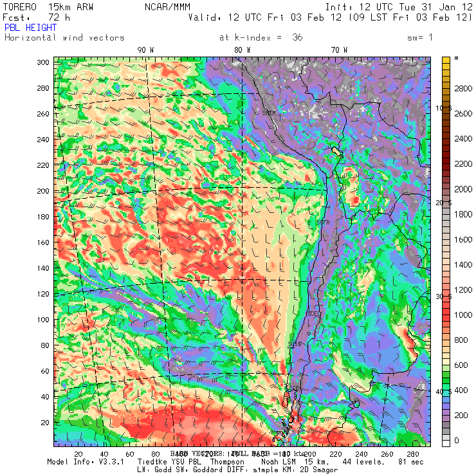Click the "1600" colorbar value
This screenshot has width=476, height=476.
[x=463, y=239]
